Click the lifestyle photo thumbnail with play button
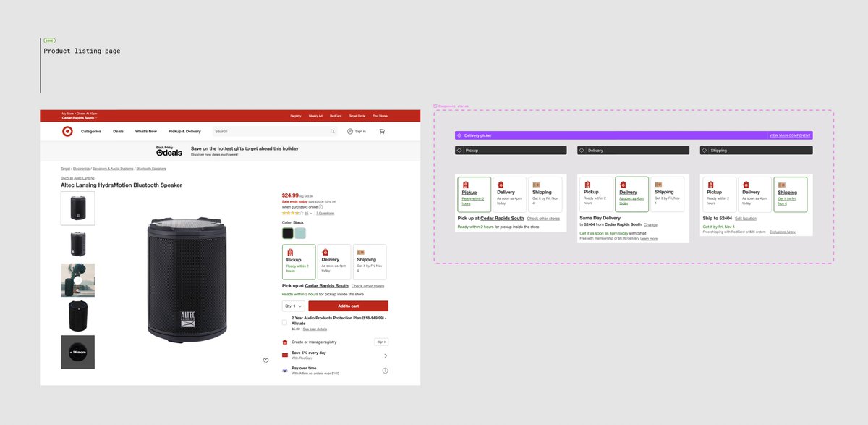Image resolution: width=868 pixels, height=425 pixels. tap(77, 280)
